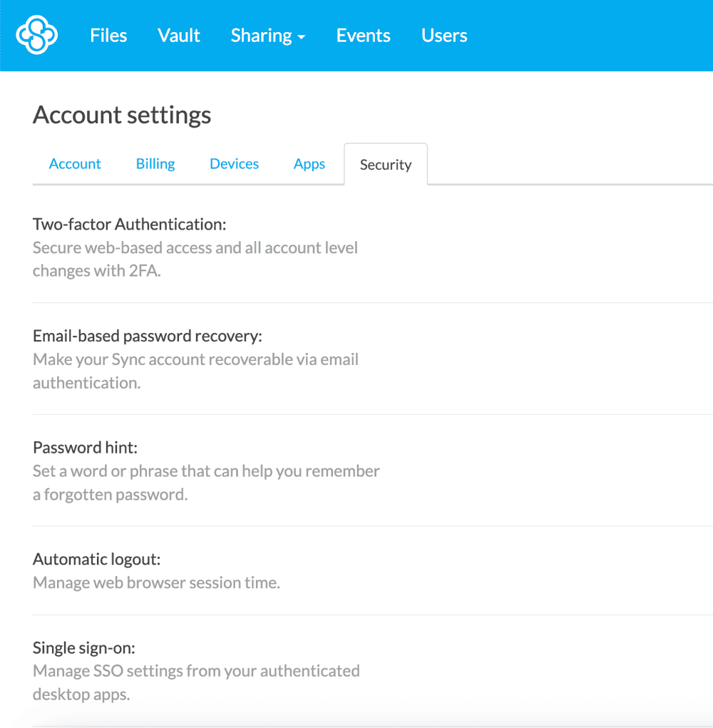Click the Account settings page heading
Image resolution: width=713 pixels, height=728 pixels.
click(121, 114)
